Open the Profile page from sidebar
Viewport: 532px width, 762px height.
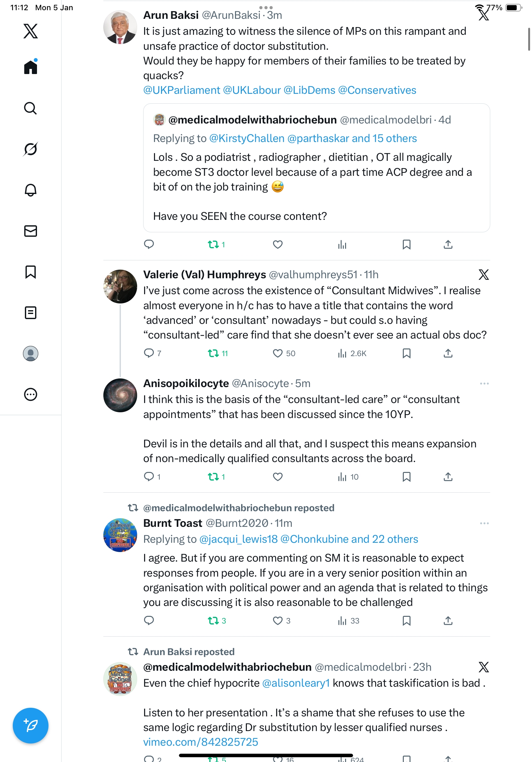(31, 354)
